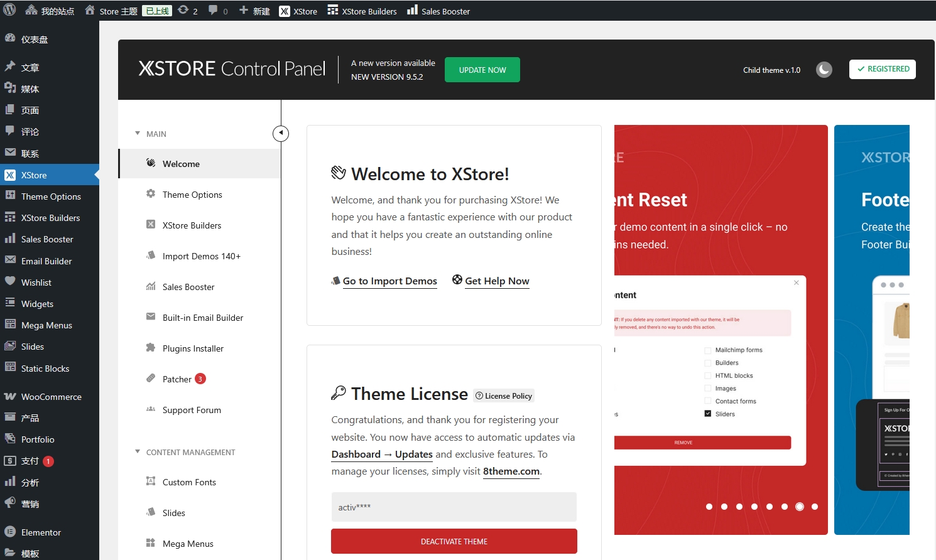This screenshot has height=560, width=936.
Task: Click the red Content Reset slide
Action: [721, 330]
